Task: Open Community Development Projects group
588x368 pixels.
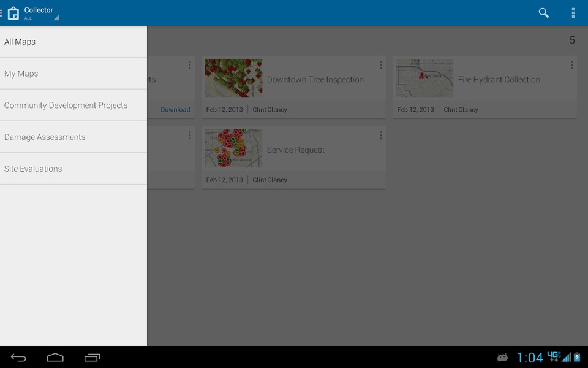Action: tap(73, 105)
